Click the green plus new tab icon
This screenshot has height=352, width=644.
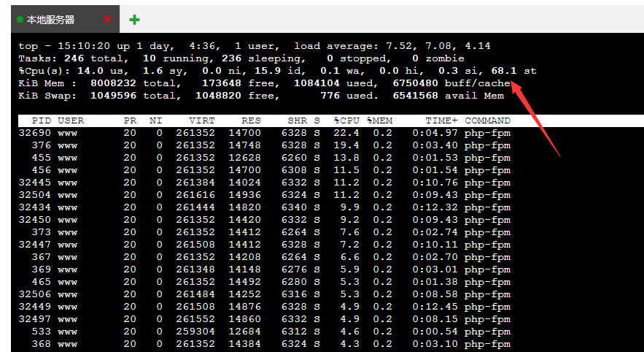(x=134, y=20)
